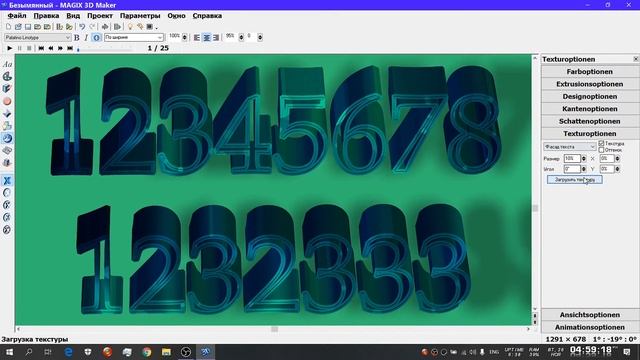Expand the Designoptionen panel

click(x=589, y=96)
